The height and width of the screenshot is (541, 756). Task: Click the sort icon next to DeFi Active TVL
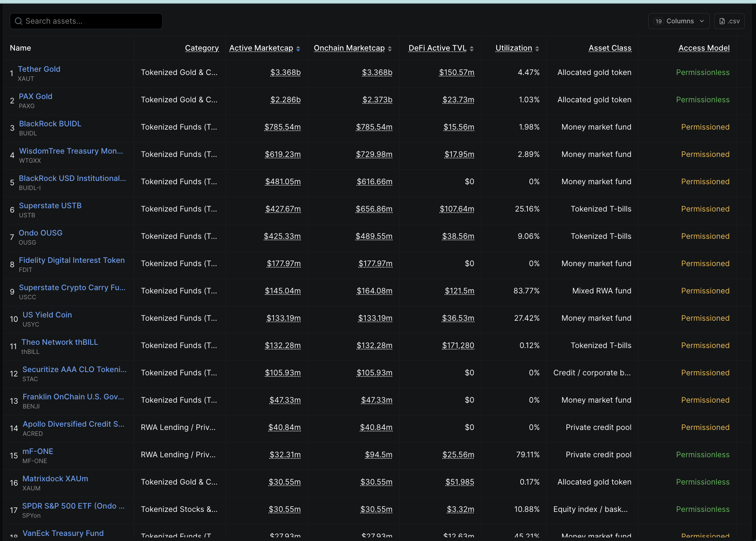click(x=472, y=48)
